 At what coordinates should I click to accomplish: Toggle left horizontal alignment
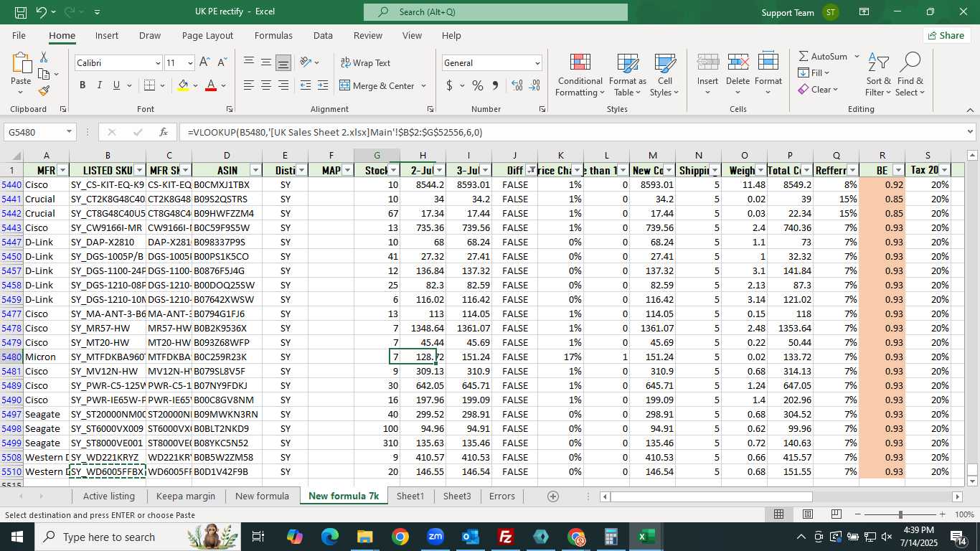pyautogui.click(x=249, y=85)
